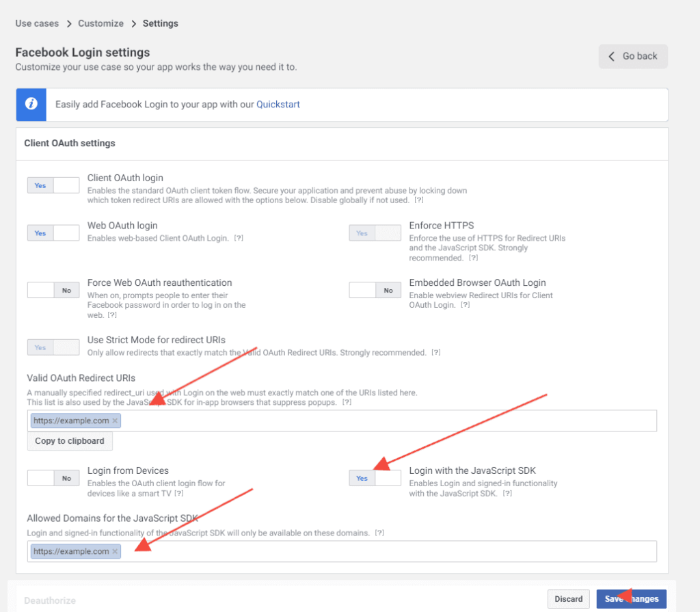The width and height of the screenshot is (700, 612).
Task: Enable Force Web OAuth reauthentication
Action: click(40, 289)
